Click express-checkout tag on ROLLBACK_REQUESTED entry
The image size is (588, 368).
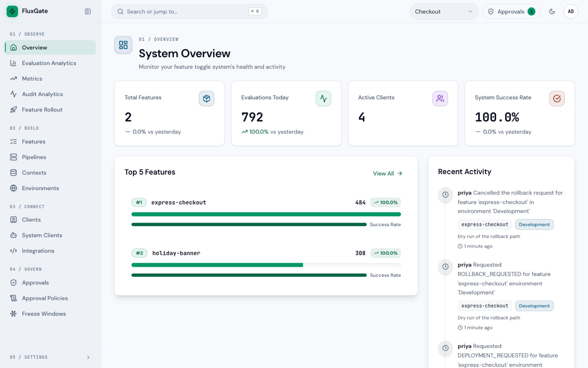coord(485,306)
